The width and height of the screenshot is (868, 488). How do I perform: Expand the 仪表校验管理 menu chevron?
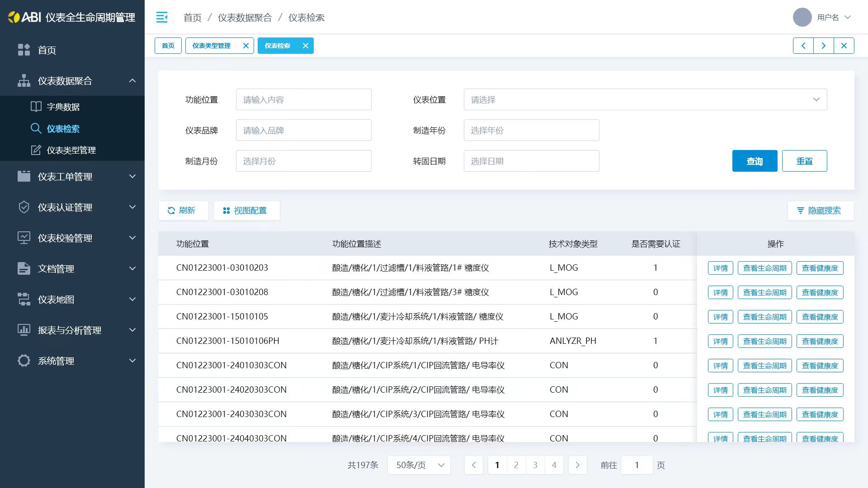132,238
